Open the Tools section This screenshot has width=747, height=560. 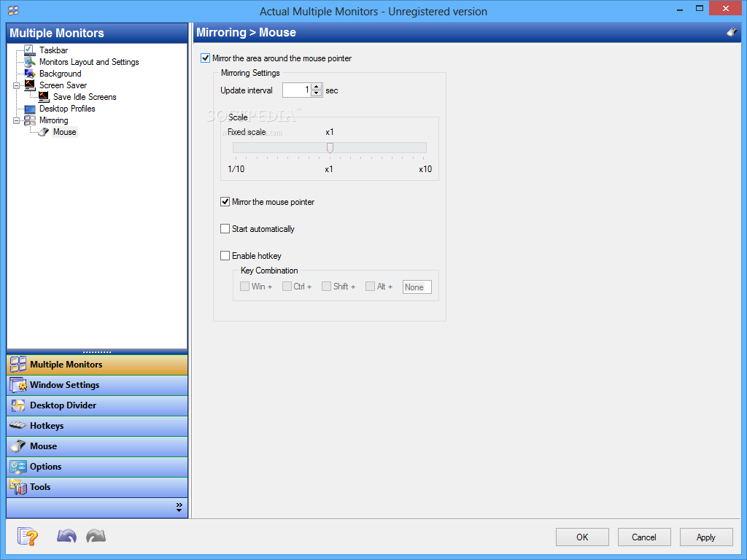pos(97,487)
